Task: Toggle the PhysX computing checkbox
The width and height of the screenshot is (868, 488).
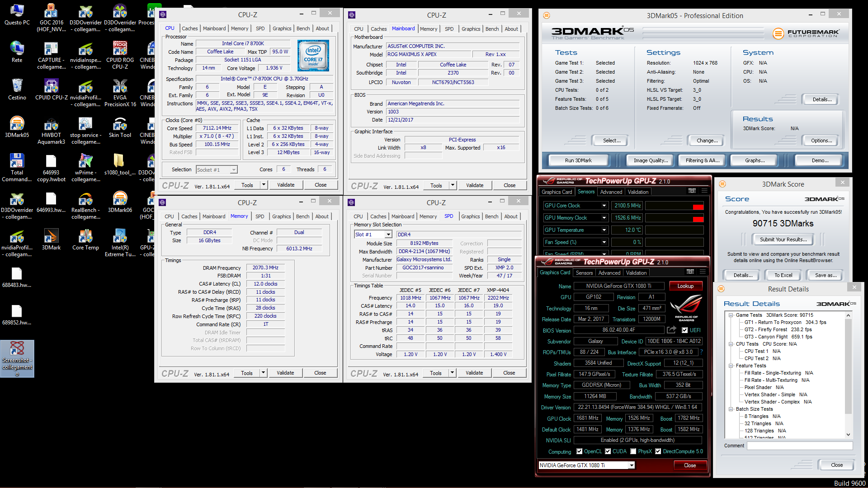Action: coord(633,451)
